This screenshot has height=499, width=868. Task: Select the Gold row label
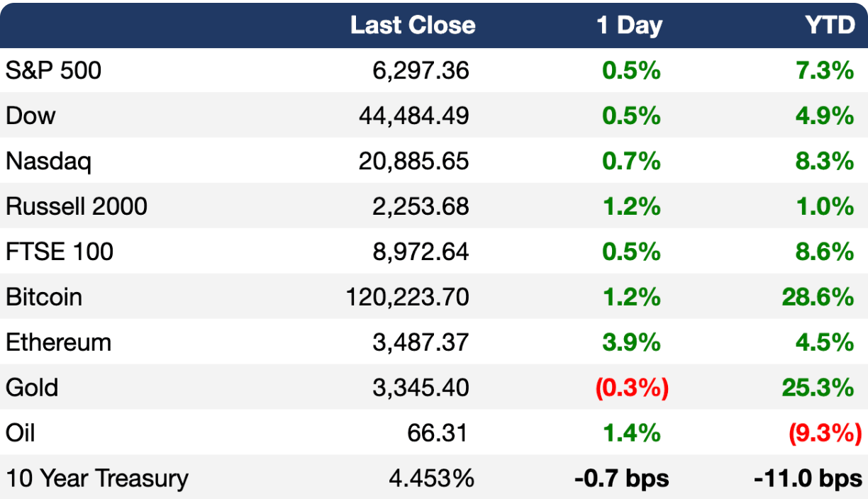tap(32, 388)
